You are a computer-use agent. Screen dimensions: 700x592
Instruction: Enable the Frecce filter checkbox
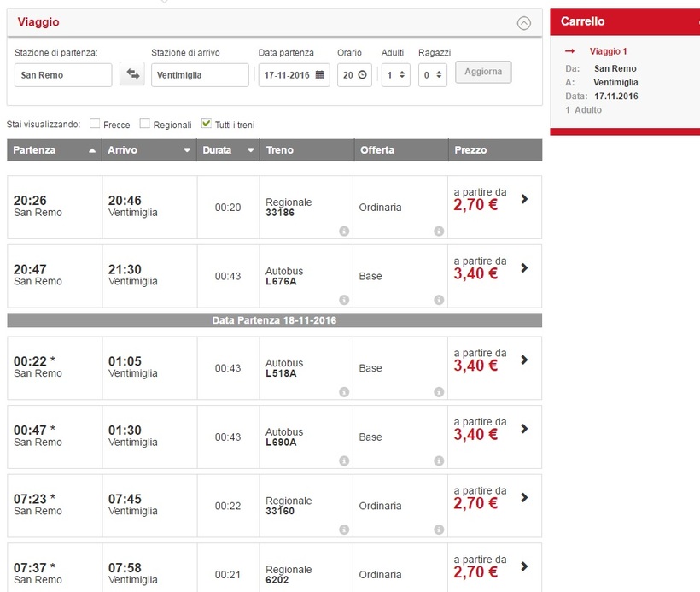click(x=95, y=124)
